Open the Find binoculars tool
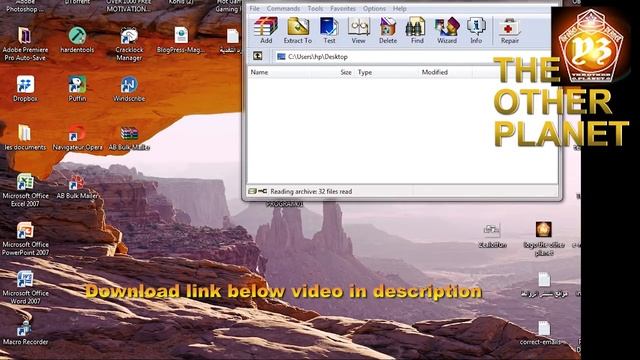640x360 pixels. click(x=417, y=30)
